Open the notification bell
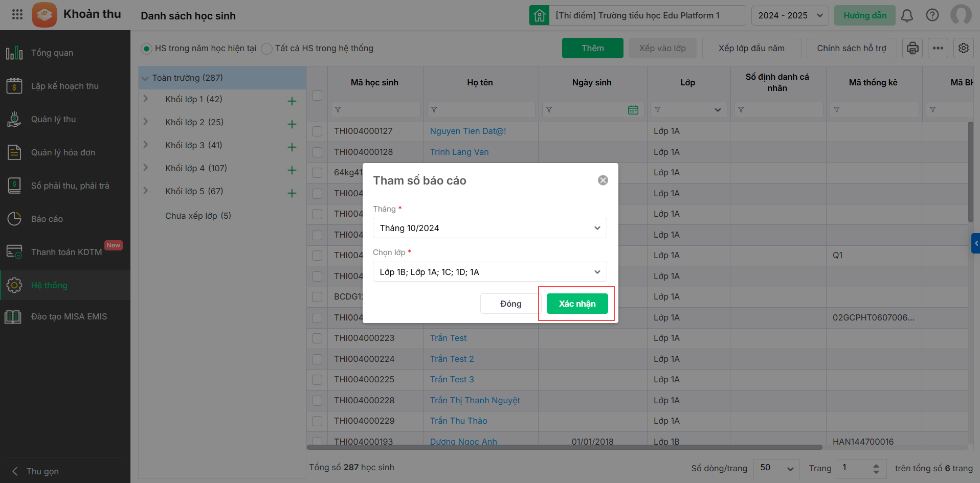 [x=907, y=15]
